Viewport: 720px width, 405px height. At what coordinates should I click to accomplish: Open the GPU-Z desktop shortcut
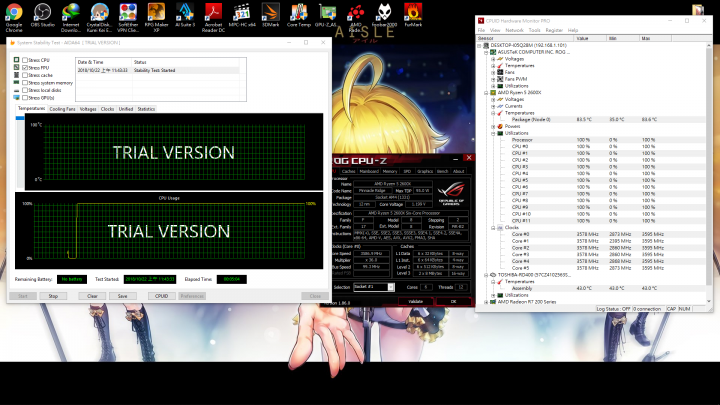326,16
